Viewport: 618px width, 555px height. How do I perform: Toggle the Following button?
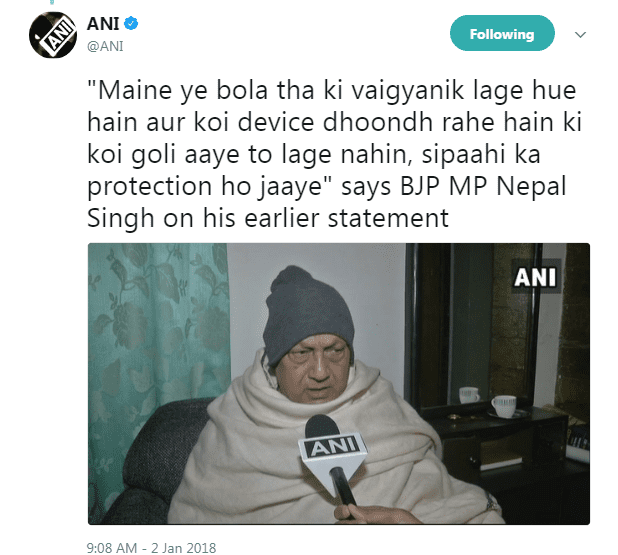pyautogui.click(x=502, y=34)
